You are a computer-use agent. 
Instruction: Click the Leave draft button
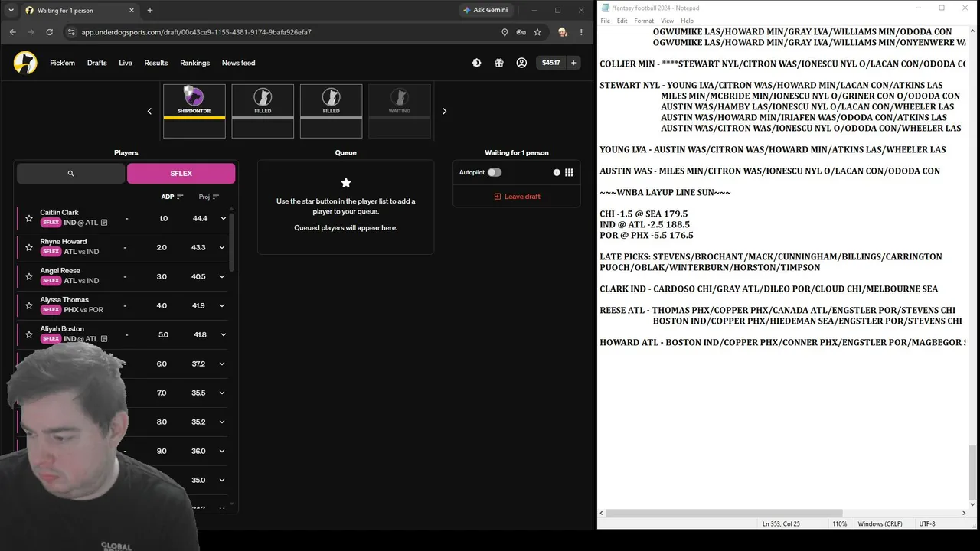point(517,197)
